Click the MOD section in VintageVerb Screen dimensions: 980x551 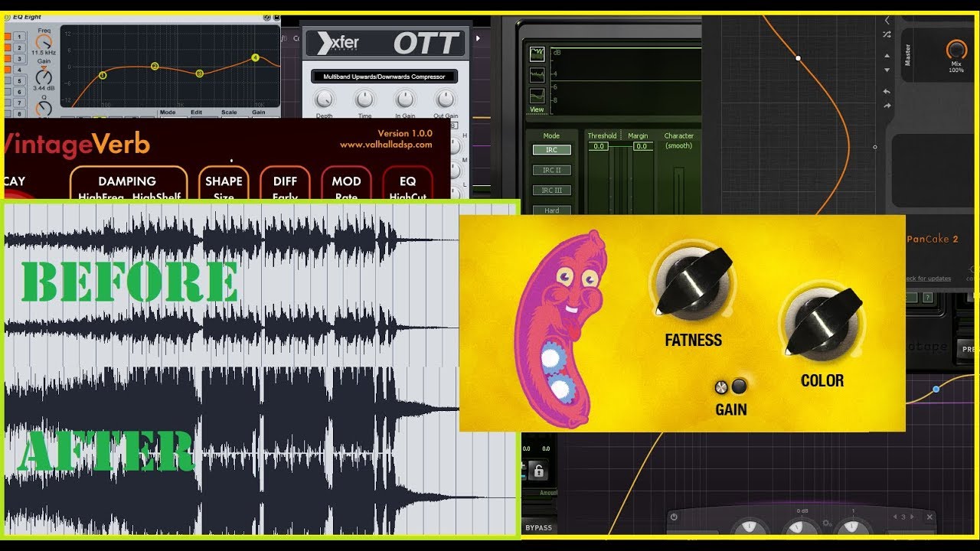tap(346, 184)
